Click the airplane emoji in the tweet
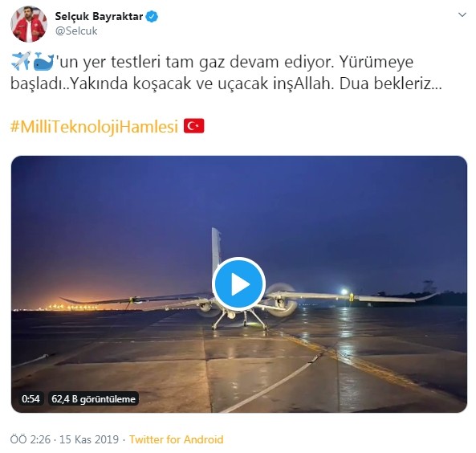Viewport: 476px width, 453px height. pyautogui.click(x=21, y=61)
